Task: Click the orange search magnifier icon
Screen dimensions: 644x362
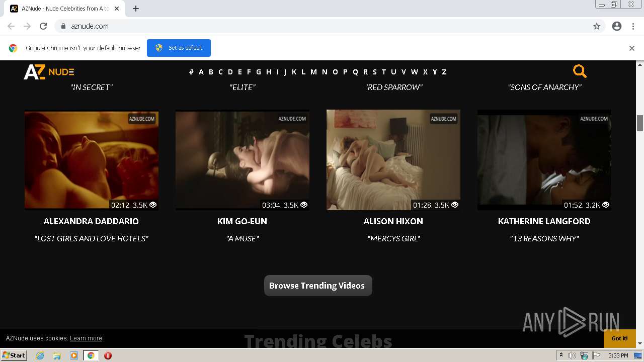Action: 580,71
